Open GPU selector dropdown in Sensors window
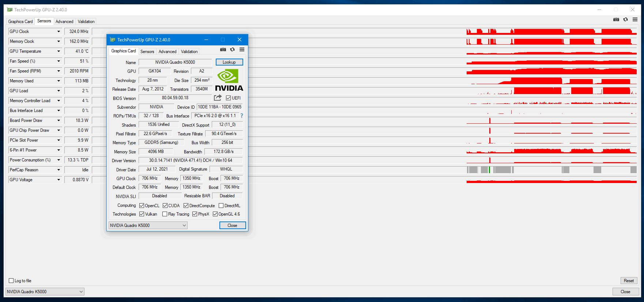 tap(45, 292)
